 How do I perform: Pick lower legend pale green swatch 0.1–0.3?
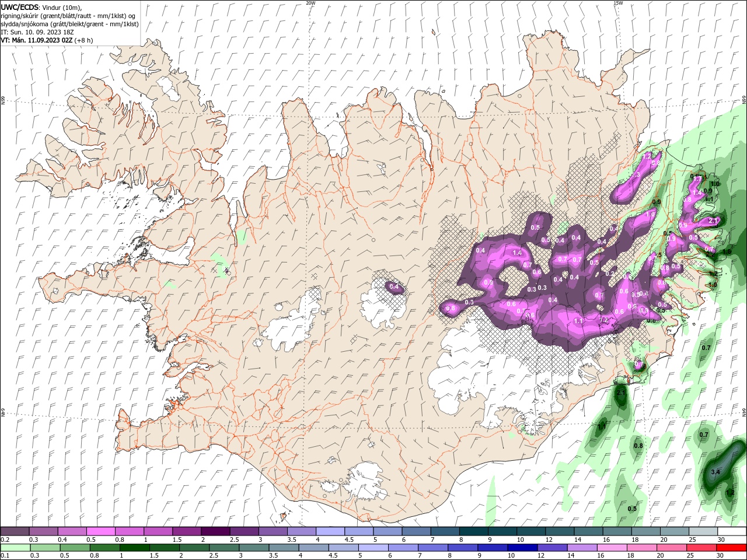(x=15, y=548)
